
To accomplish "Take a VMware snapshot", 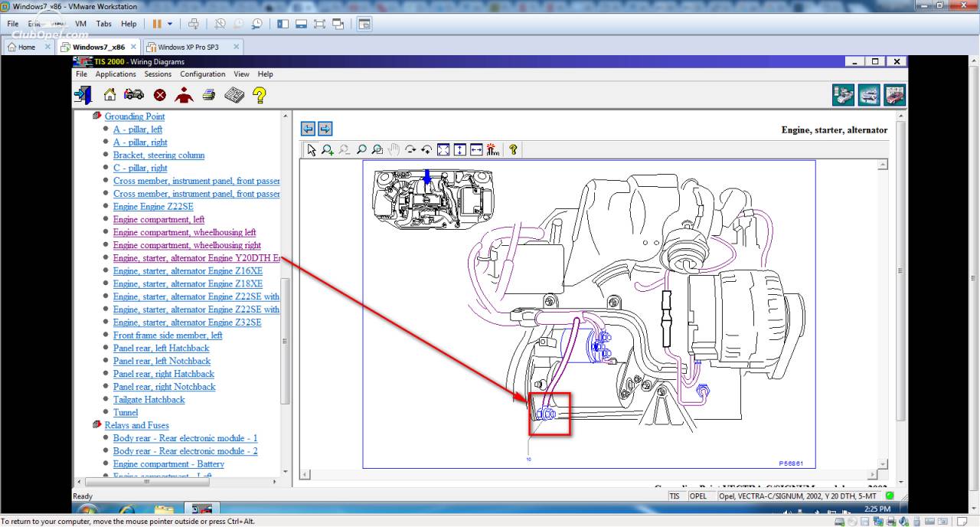I will 220,24.
